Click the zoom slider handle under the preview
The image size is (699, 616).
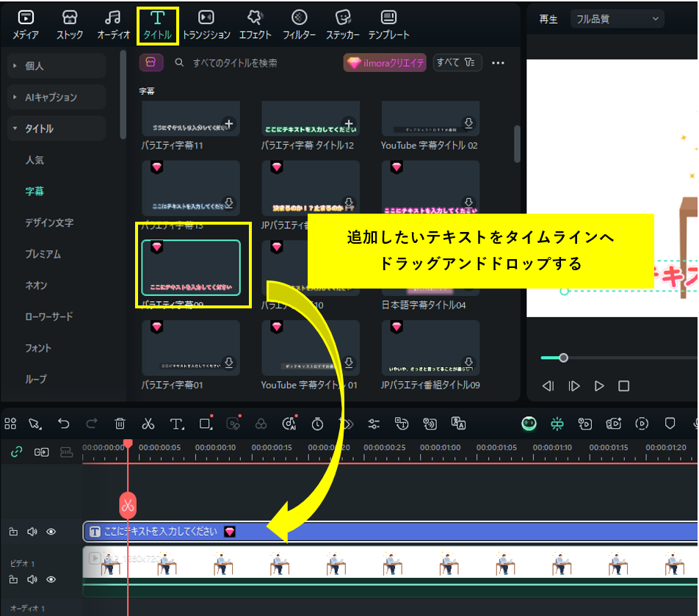tap(563, 358)
